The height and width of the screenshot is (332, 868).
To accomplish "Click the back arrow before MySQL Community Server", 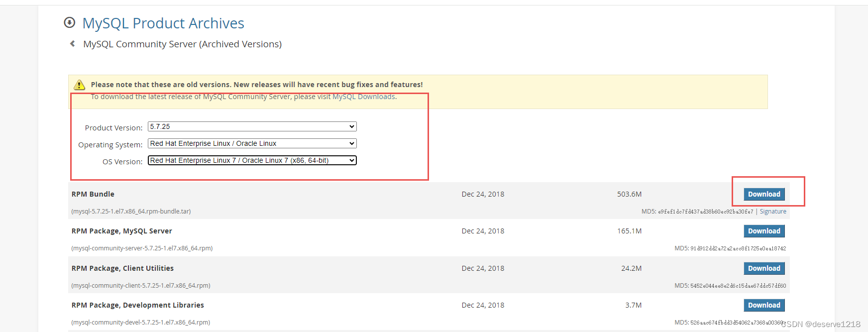I will pyautogui.click(x=73, y=44).
